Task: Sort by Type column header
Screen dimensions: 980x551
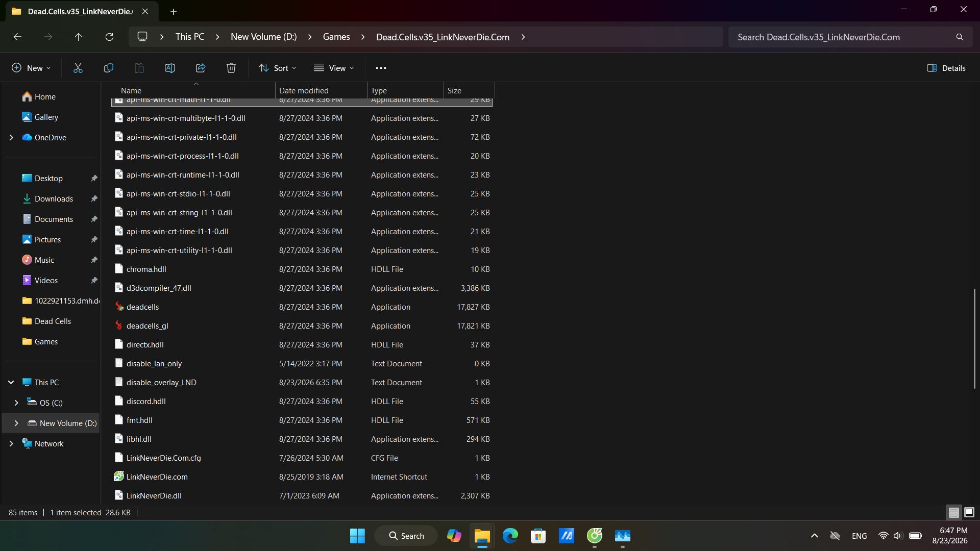Action: (x=405, y=90)
